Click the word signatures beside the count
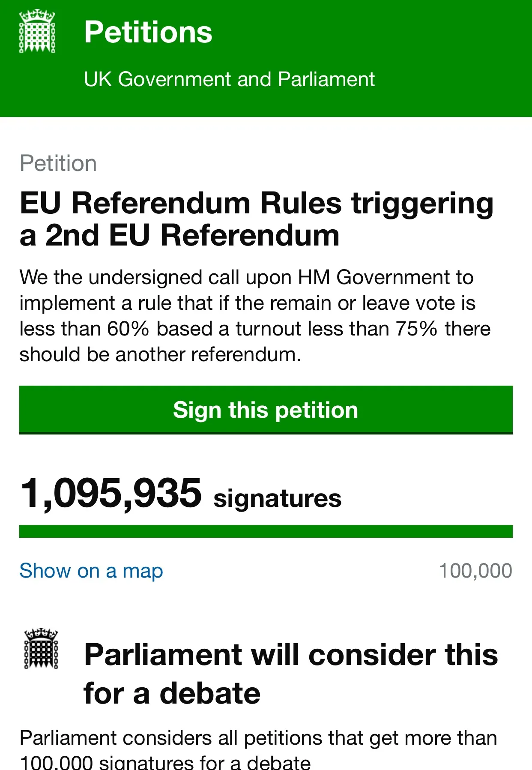Screen dimensions: 532x770 (278, 499)
